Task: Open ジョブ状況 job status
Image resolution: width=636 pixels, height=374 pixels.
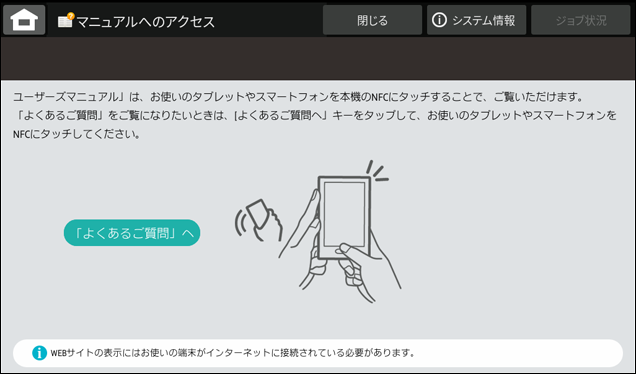Action: (x=580, y=20)
